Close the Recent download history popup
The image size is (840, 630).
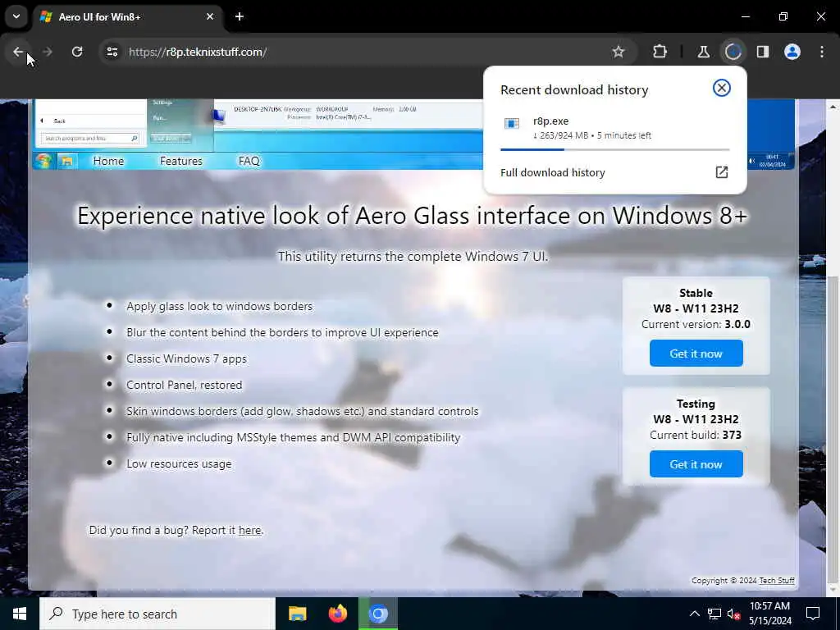(722, 88)
